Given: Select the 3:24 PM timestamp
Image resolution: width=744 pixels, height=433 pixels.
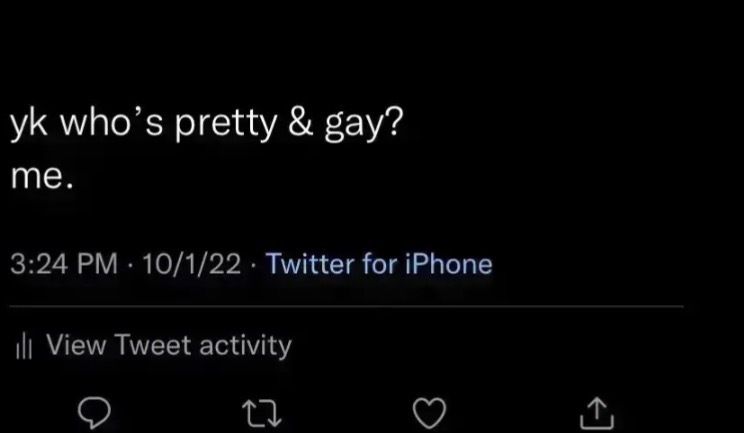Looking at the screenshot, I should point(64,264).
